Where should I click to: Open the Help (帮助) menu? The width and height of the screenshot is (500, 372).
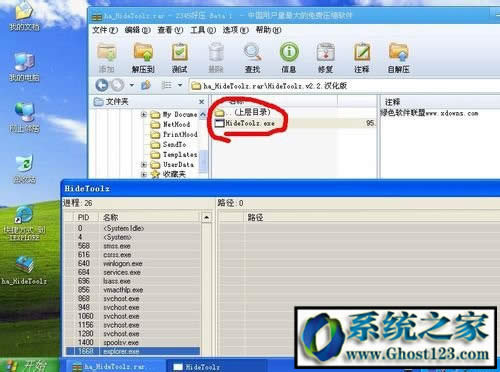coord(269,30)
